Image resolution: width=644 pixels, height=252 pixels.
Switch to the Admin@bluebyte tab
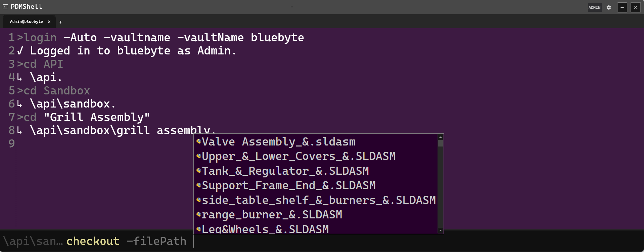click(27, 22)
